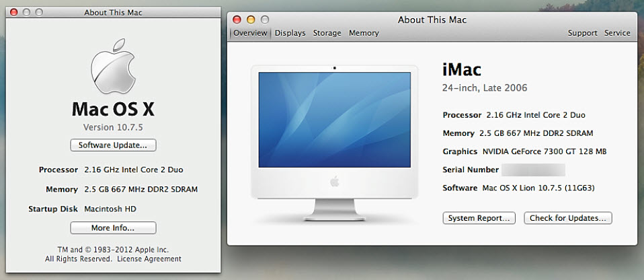
Task: Click memory value in large window
Action: pyautogui.click(x=536, y=133)
